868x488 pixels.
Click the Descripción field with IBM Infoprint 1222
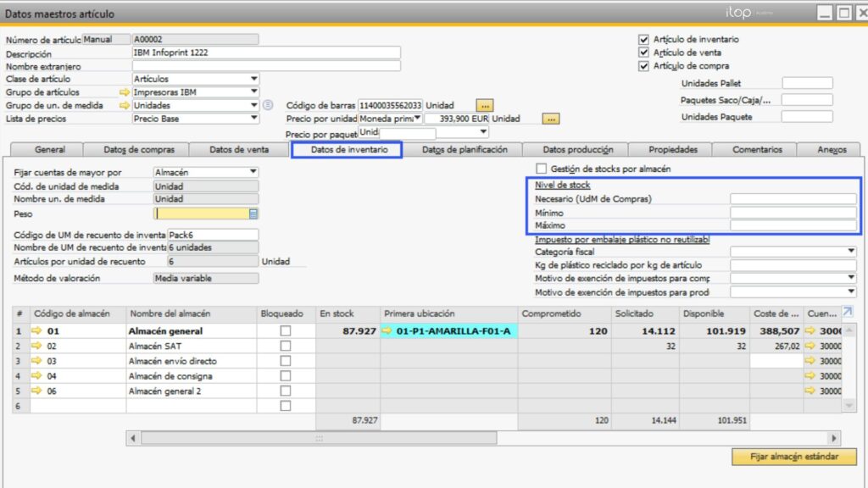(266, 53)
